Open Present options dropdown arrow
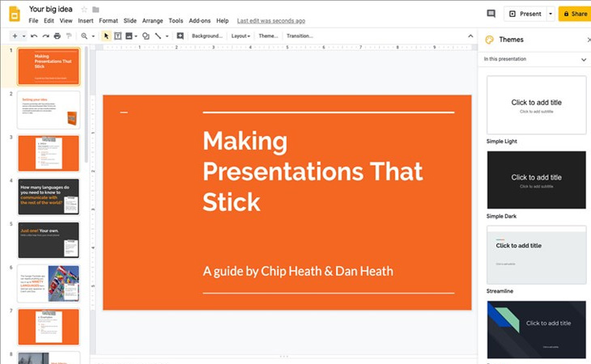 tap(551, 14)
